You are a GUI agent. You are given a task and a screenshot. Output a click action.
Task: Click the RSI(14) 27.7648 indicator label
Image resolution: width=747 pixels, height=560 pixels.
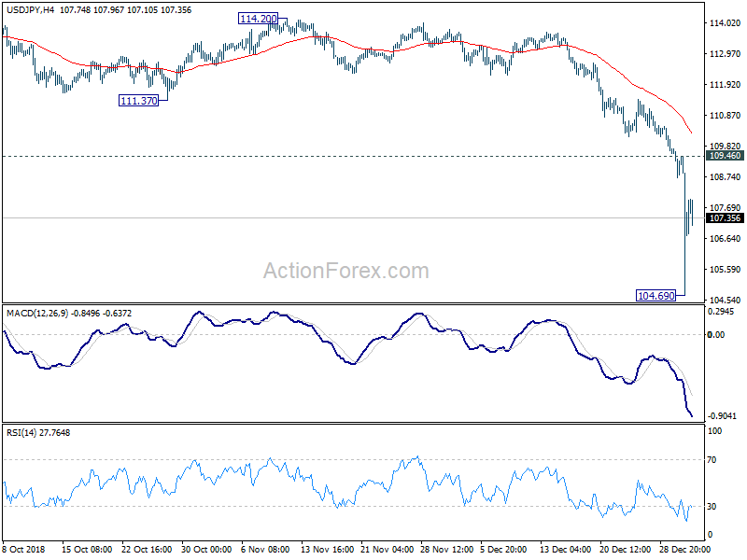[x=38, y=432]
